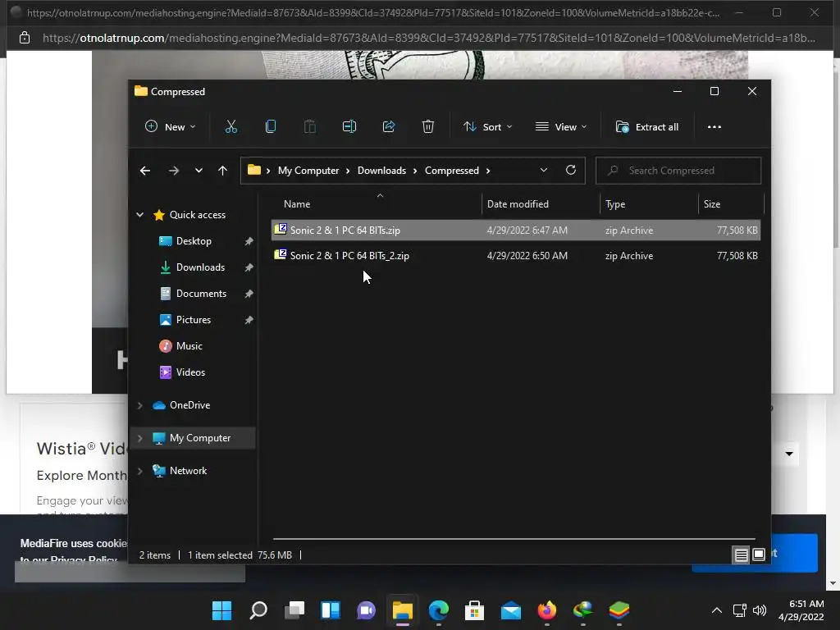Expand the OneDrive tree node
Viewport: 840px width, 630px height.
coord(139,405)
